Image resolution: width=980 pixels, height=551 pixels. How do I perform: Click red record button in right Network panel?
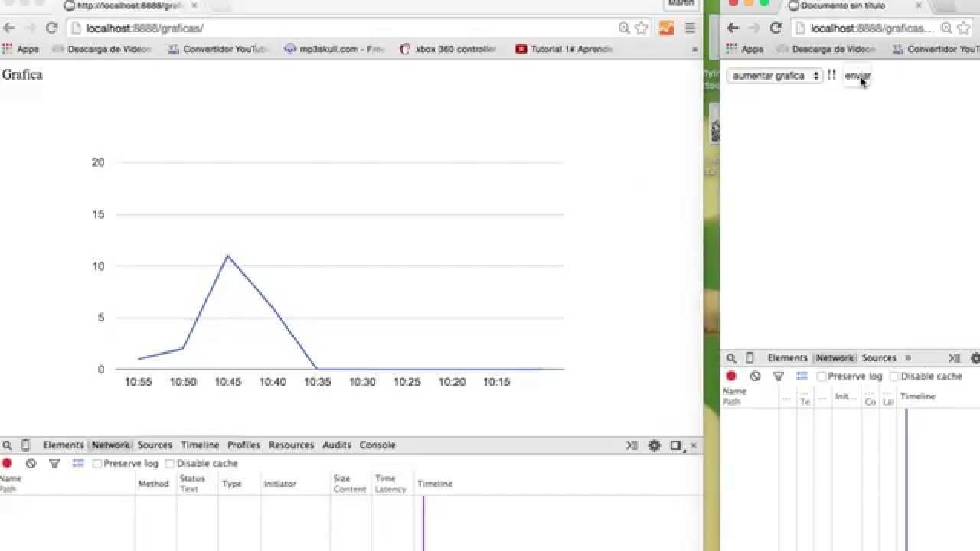pyautogui.click(x=731, y=377)
